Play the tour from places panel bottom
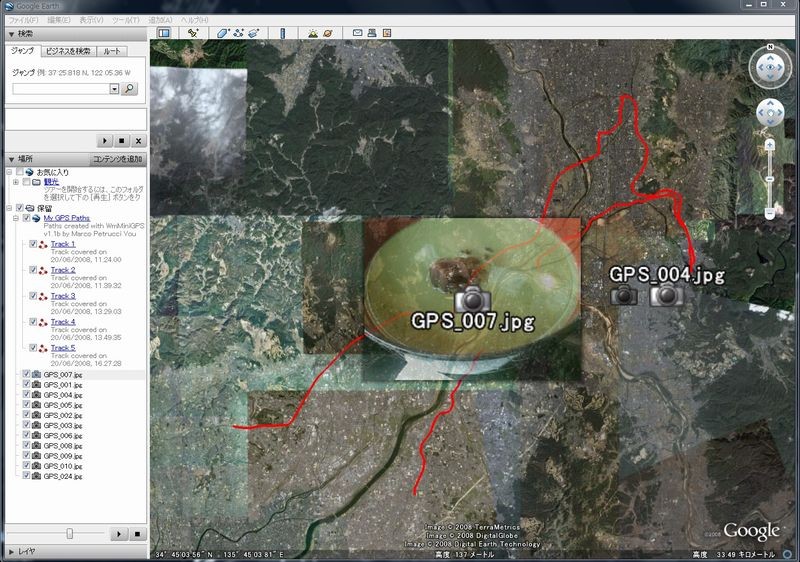 pyautogui.click(x=119, y=534)
